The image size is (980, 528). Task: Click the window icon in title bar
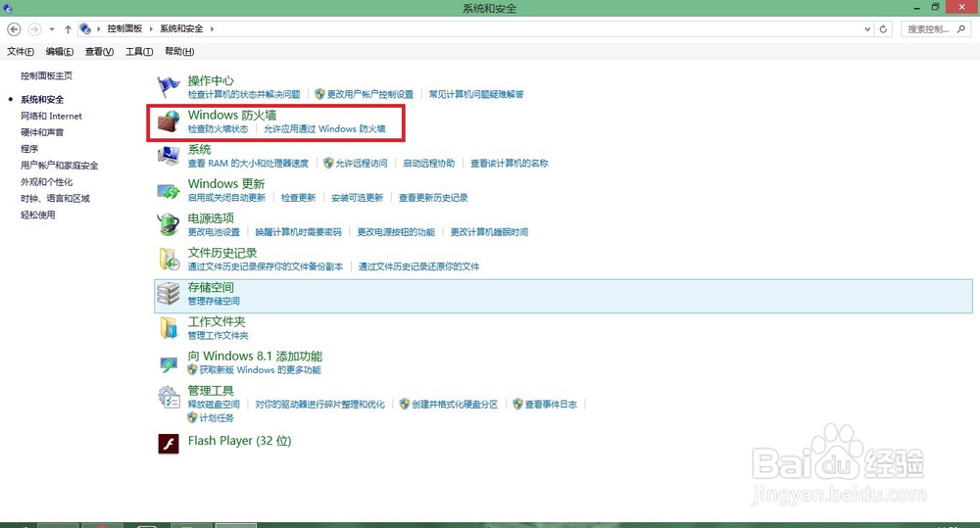pyautogui.click(x=7, y=8)
